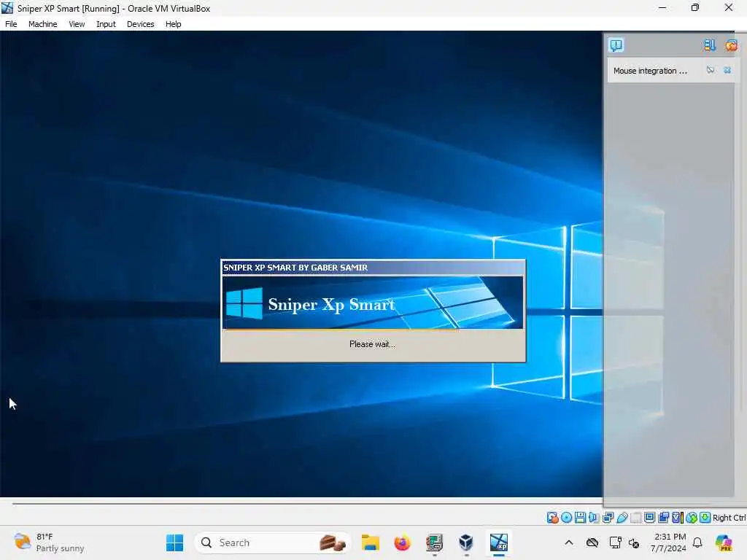Launch Firefox from the taskbar
The height and width of the screenshot is (560, 747).
coord(402,542)
